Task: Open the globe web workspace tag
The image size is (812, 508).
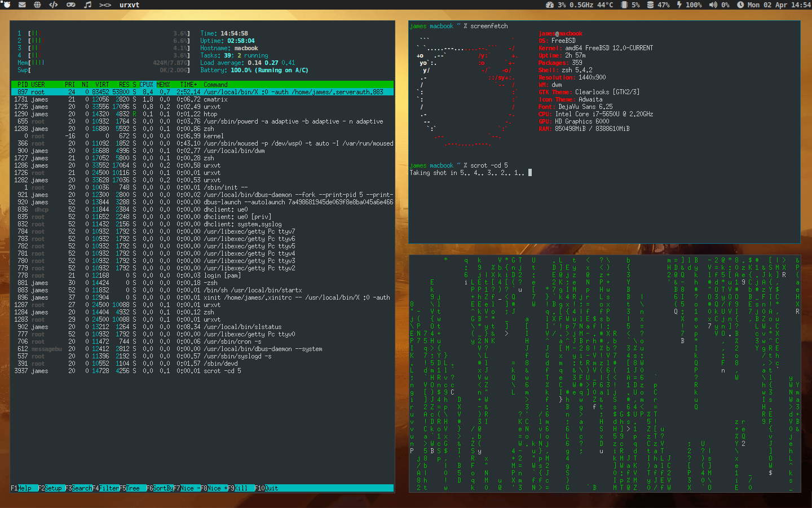Action: coord(37,5)
